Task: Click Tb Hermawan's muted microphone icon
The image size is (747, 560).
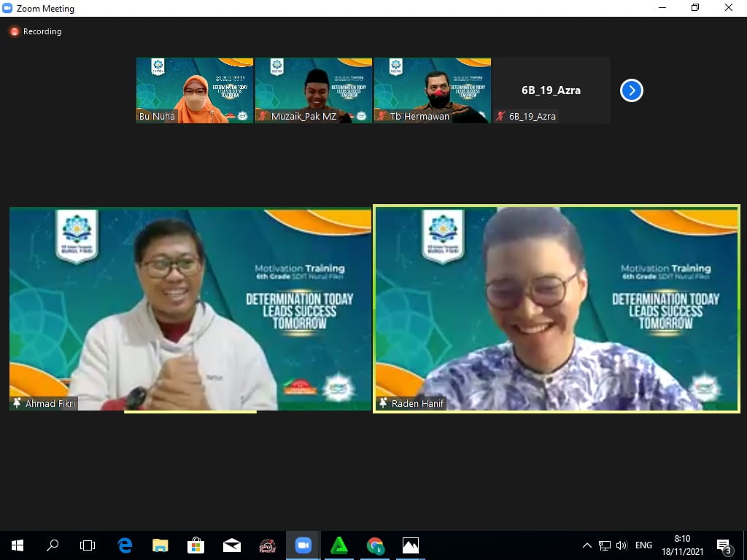Action: point(381,116)
